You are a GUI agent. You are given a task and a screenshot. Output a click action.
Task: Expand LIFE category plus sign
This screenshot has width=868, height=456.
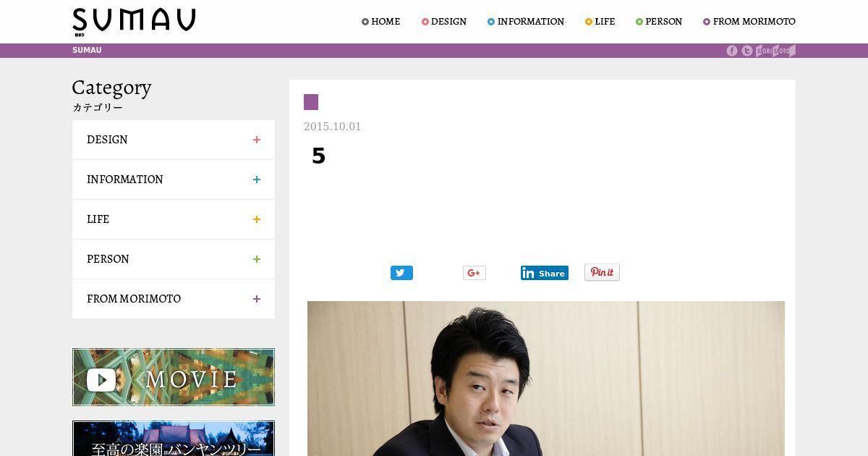[256, 219]
